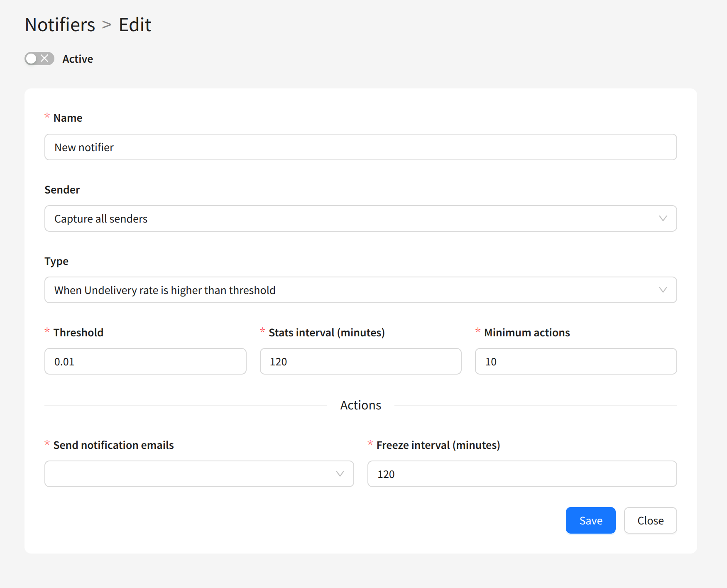
Task: Click the Freeze interval (minutes) label
Action: (x=438, y=445)
